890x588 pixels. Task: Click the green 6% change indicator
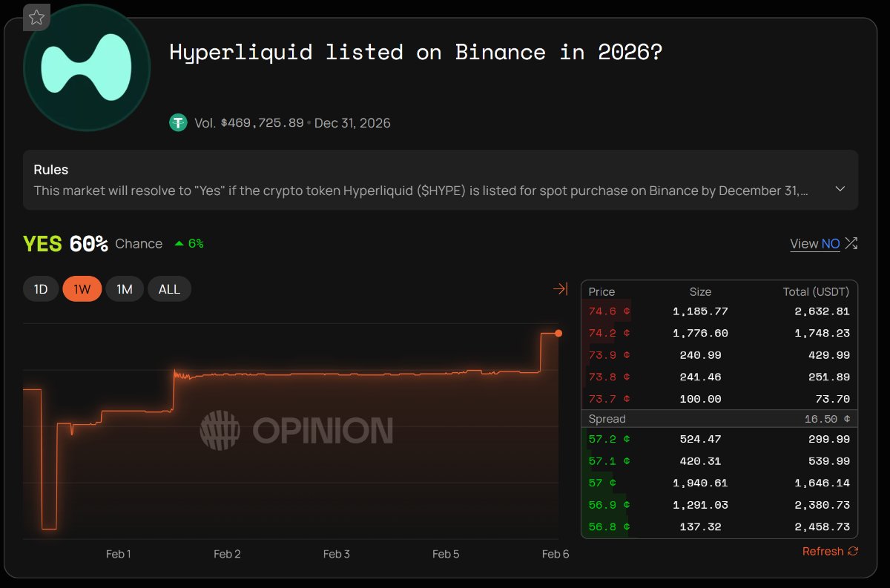[x=188, y=243]
